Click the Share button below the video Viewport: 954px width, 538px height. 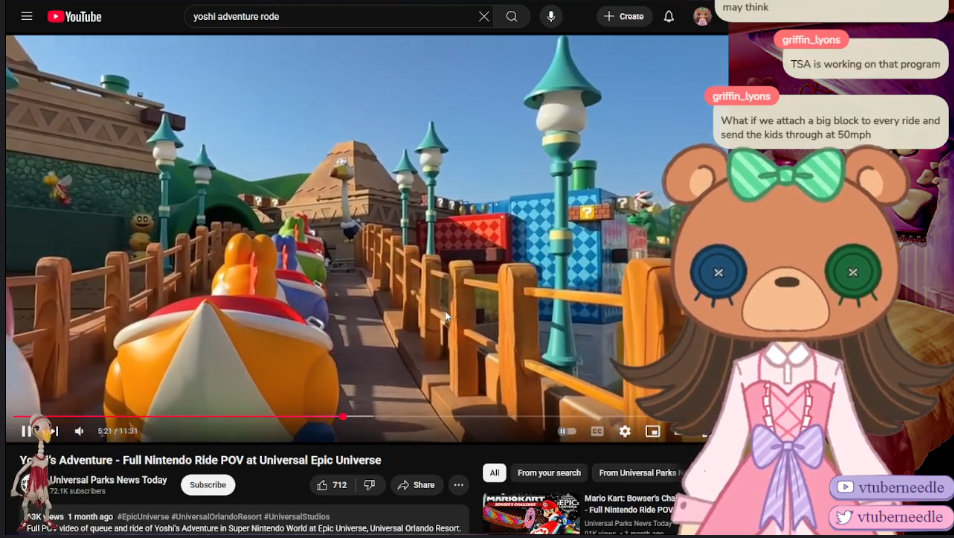tap(416, 485)
